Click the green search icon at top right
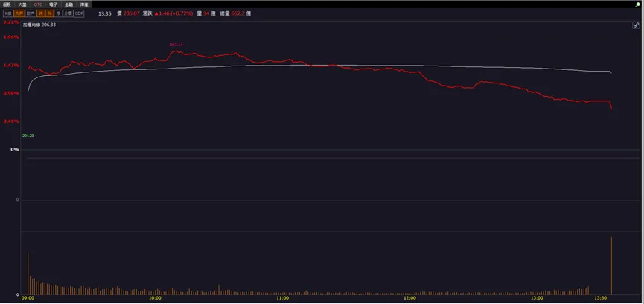Viewport: 644px width, 304px height. pos(637,4)
